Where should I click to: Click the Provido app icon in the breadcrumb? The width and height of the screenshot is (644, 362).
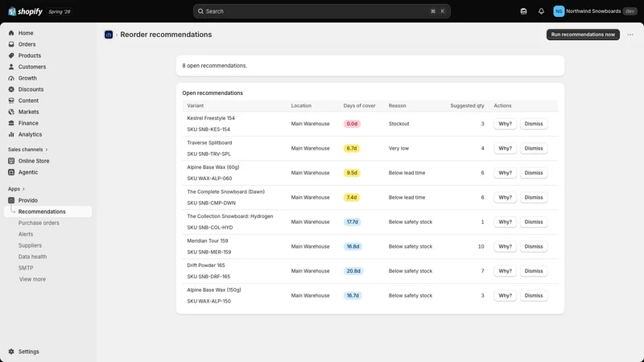coord(109,35)
